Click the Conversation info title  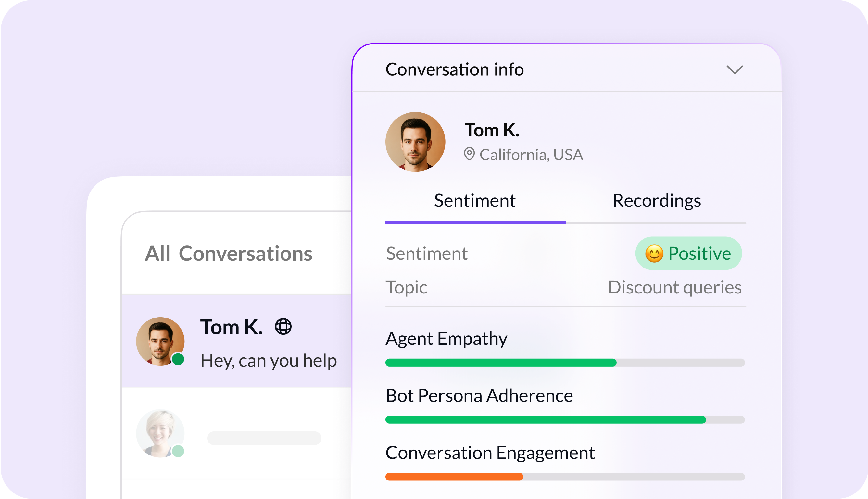pyautogui.click(x=454, y=69)
